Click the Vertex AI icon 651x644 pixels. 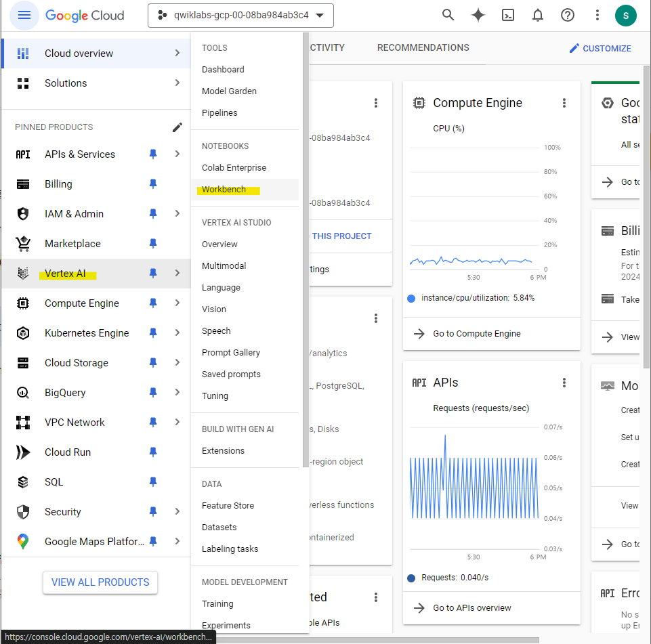pos(23,273)
